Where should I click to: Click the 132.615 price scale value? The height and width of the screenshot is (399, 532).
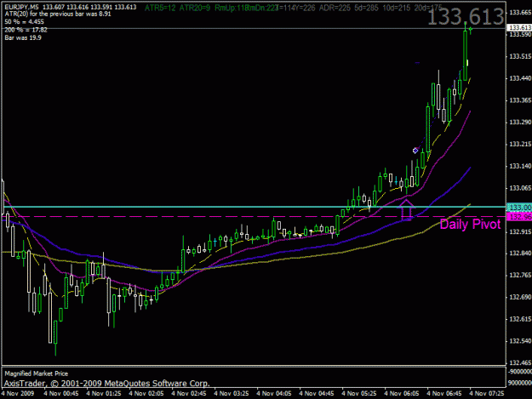[x=520, y=319]
